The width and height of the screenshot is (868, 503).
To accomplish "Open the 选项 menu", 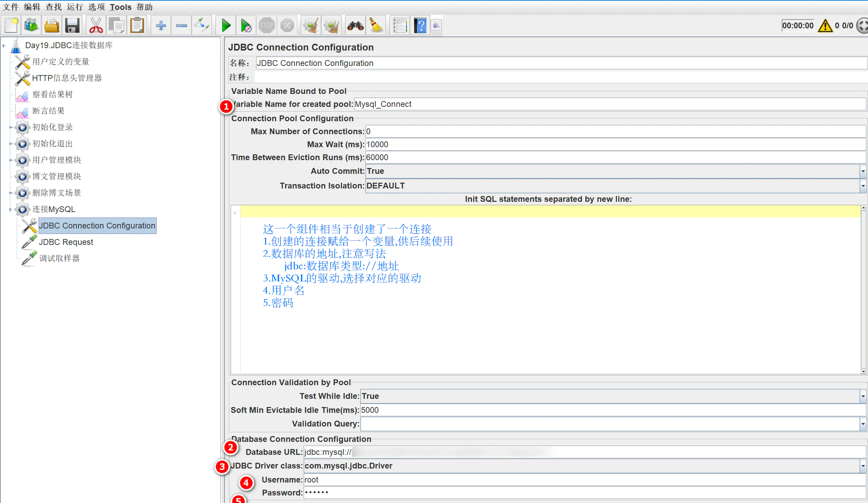I will [97, 7].
